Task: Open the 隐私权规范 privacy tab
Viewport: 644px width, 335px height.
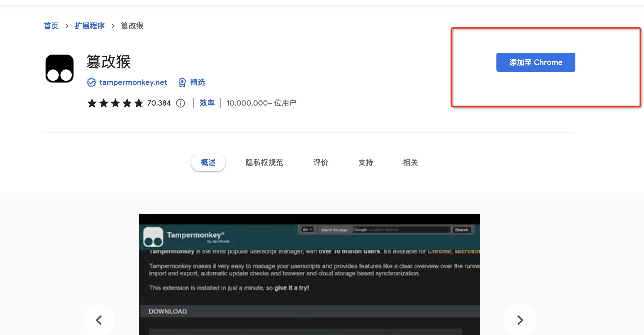Action: [264, 162]
